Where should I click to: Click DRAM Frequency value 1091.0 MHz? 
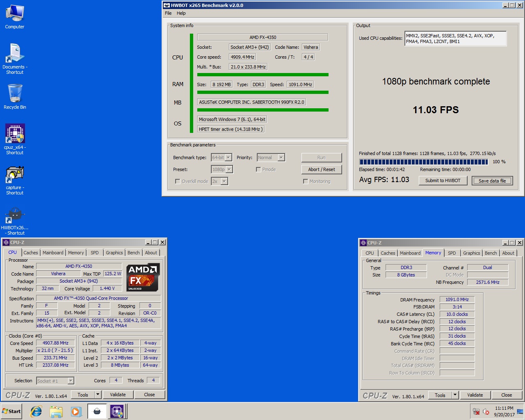(457, 300)
